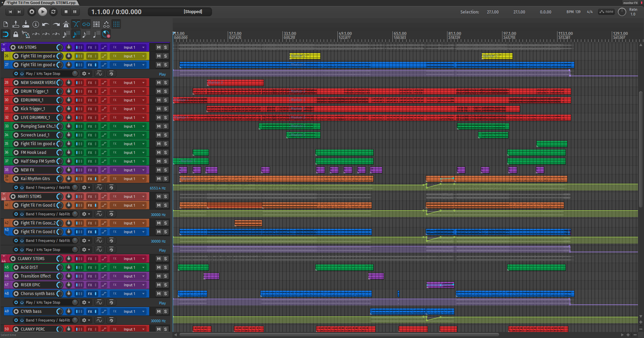
Task: Create a new project via toolbar icon
Action: 5,24
